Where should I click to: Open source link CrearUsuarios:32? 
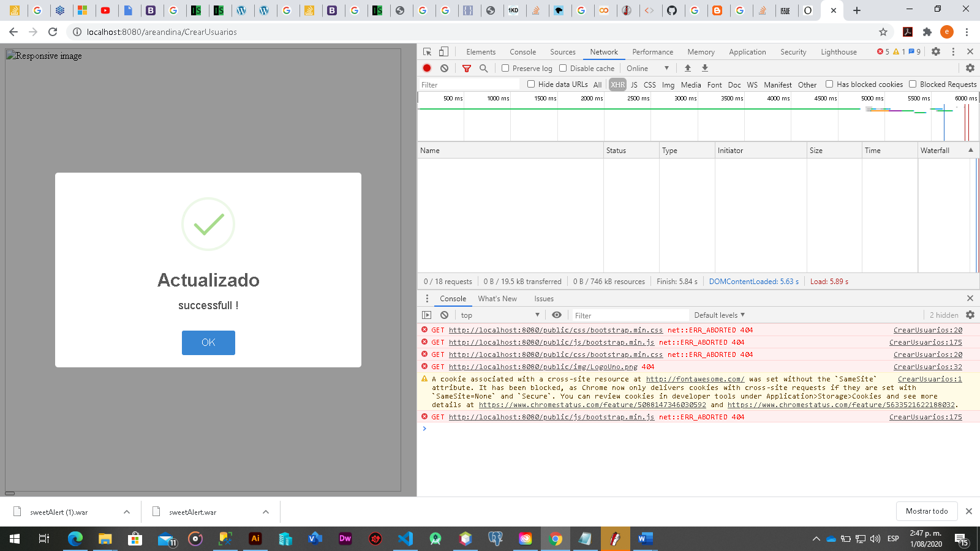click(928, 367)
